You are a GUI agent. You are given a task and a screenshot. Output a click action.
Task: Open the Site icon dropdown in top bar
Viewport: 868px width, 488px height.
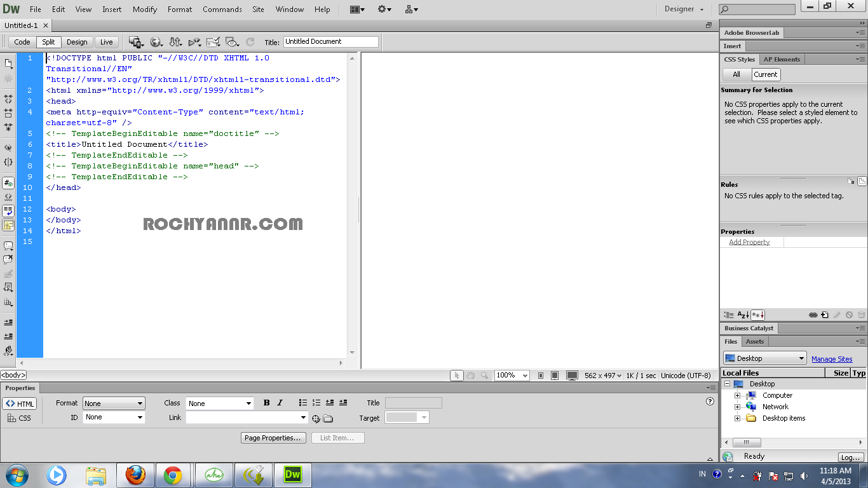coord(411,10)
